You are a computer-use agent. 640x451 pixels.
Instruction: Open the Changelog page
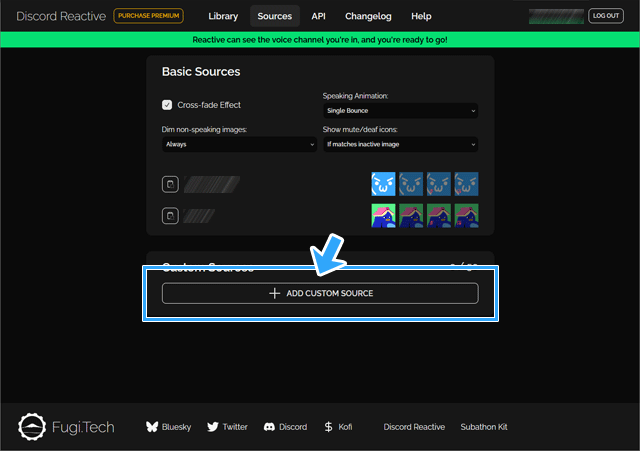coord(368,16)
